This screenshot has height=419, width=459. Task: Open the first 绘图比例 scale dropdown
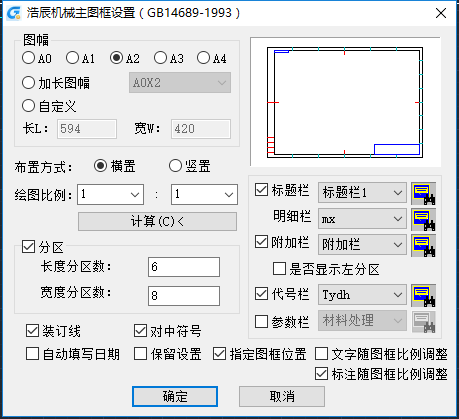pyautogui.click(x=111, y=194)
